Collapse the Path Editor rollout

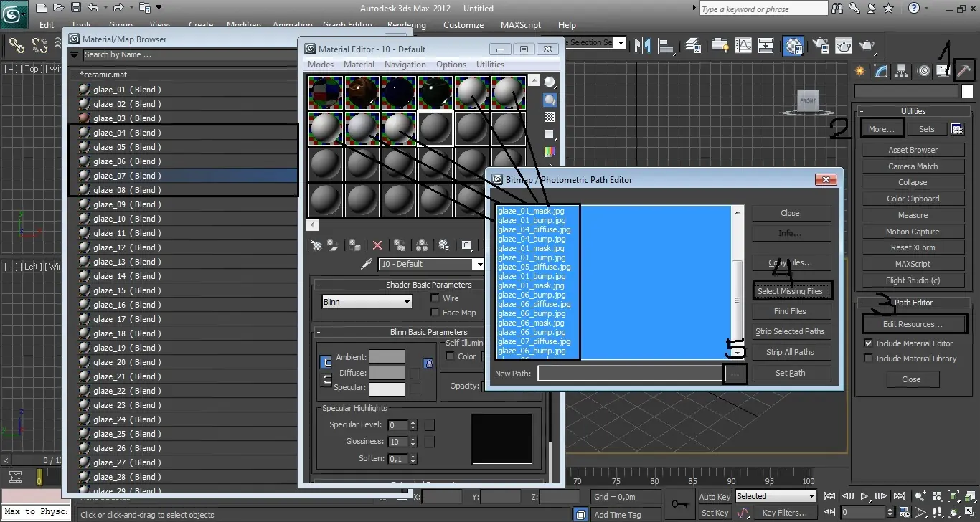pyautogui.click(x=862, y=303)
